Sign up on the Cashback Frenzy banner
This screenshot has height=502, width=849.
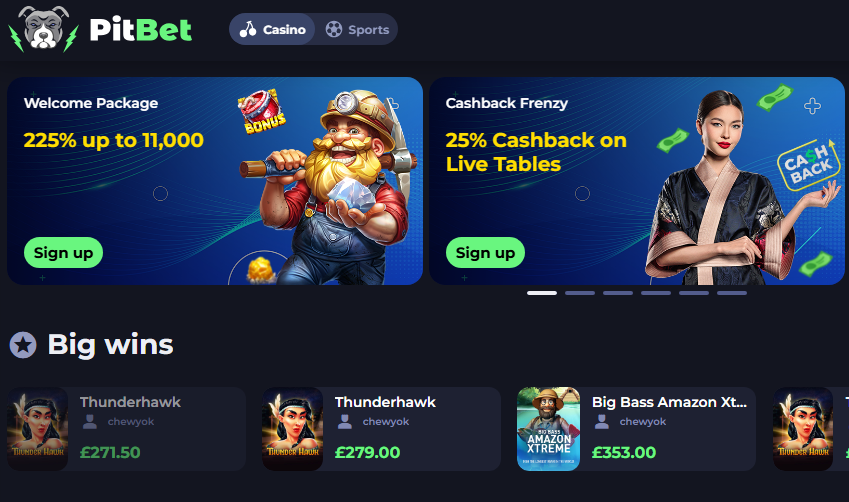click(x=485, y=252)
